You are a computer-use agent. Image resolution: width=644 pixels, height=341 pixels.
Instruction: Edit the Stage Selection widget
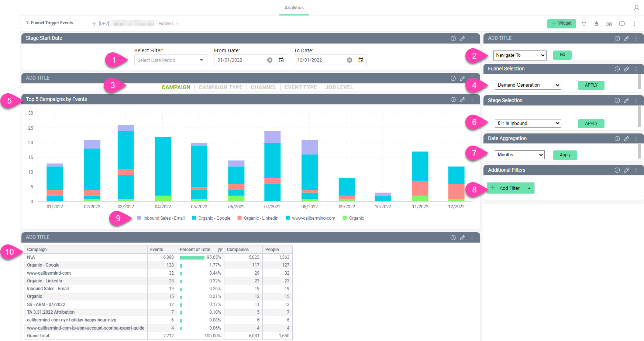627,101
